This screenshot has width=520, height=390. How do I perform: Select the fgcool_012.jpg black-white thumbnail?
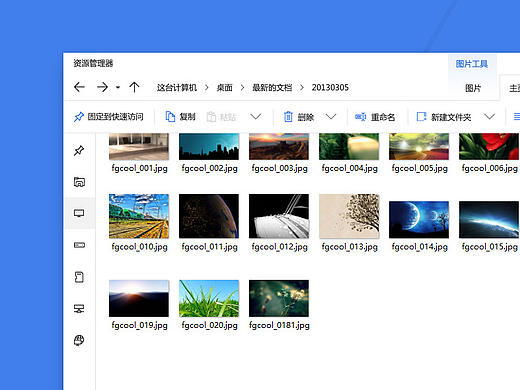pos(279,216)
